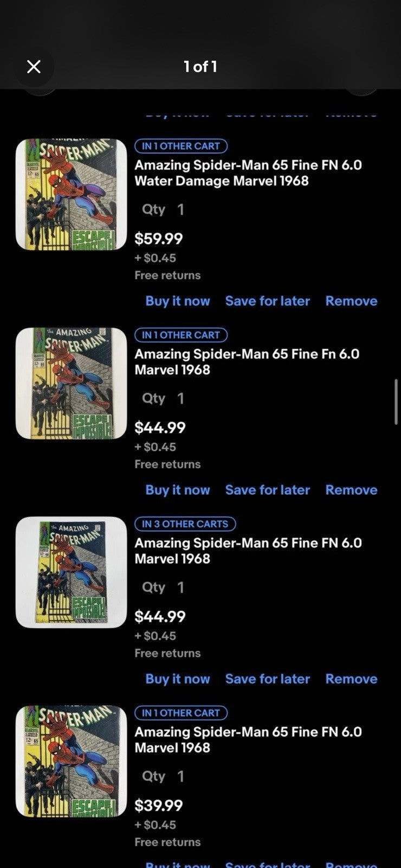The width and height of the screenshot is (401, 868).
Task: Open quantity selector for the $39.99 listing
Action: coord(163,776)
